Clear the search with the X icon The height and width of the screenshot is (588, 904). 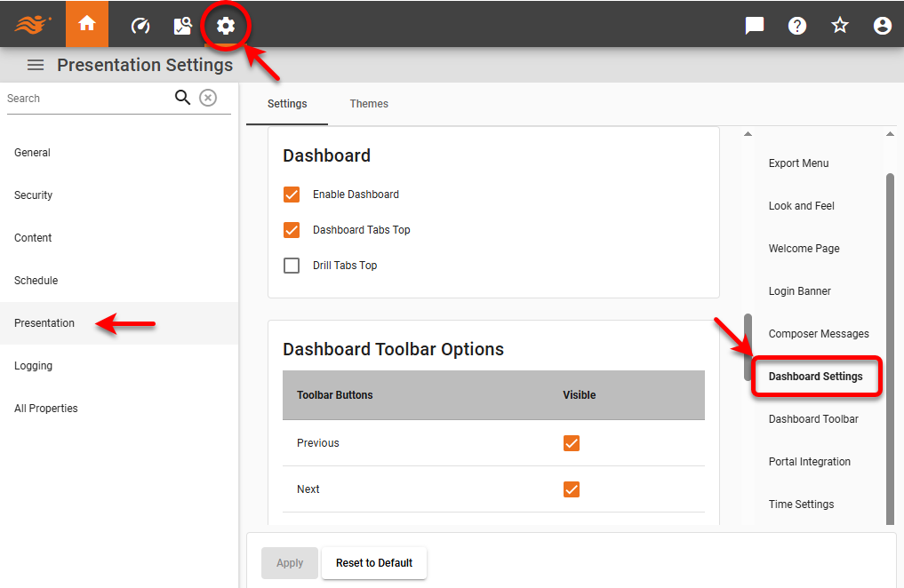tap(208, 98)
